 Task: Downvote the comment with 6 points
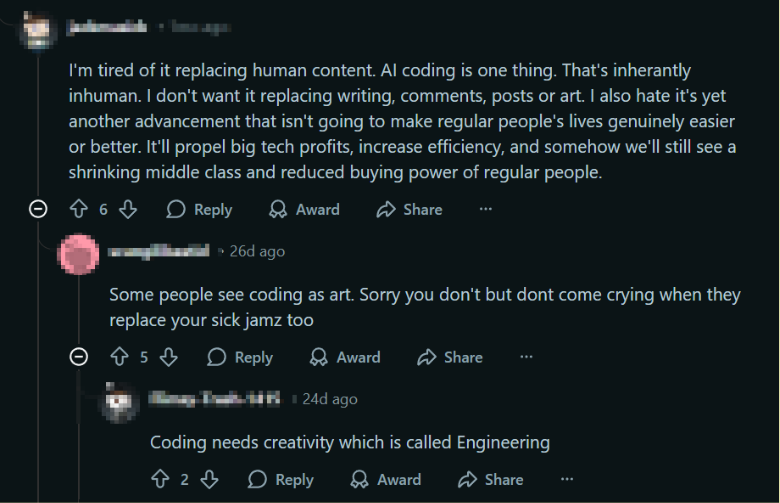click(x=128, y=209)
